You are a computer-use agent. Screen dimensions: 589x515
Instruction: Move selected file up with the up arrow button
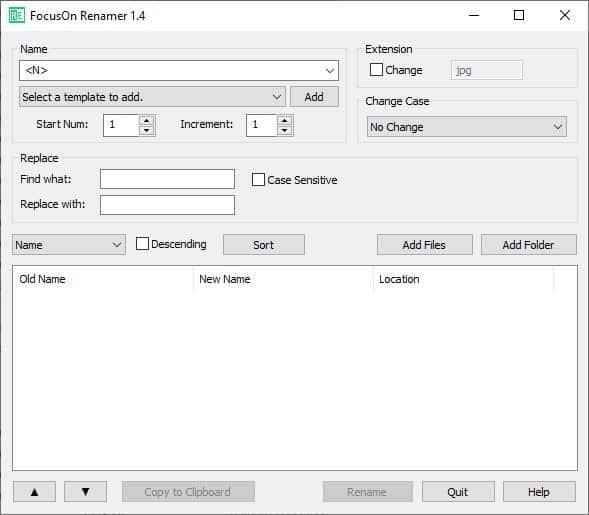tap(35, 492)
